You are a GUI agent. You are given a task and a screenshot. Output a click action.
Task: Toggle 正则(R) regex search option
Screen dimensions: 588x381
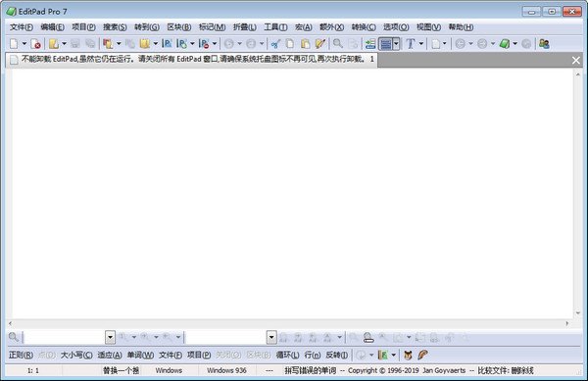click(x=21, y=355)
